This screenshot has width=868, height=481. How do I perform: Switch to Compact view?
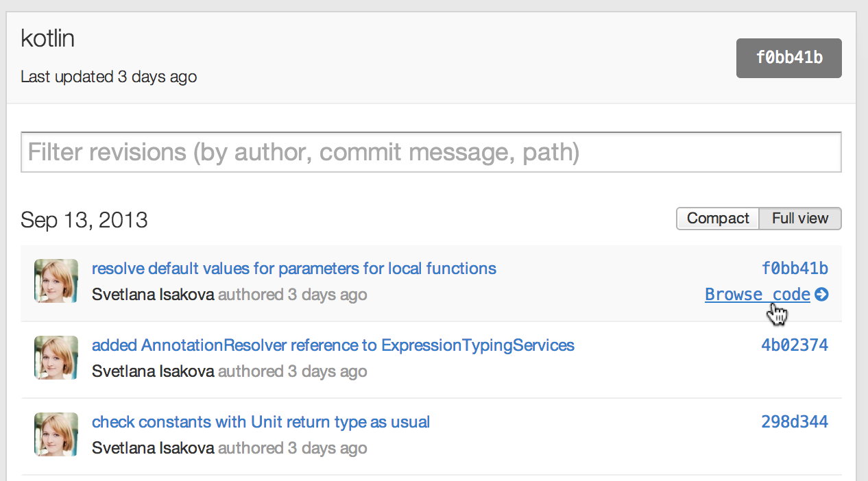pos(718,219)
